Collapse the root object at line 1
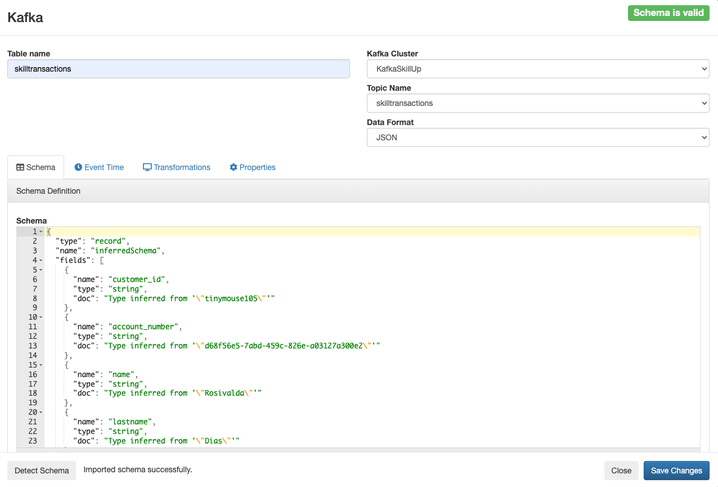The height and width of the screenshot is (487, 718). (x=41, y=232)
